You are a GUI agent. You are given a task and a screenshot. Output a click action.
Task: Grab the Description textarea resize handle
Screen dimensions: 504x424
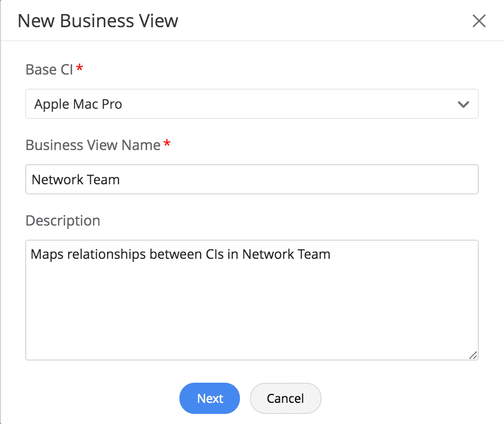[x=473, y=355]
